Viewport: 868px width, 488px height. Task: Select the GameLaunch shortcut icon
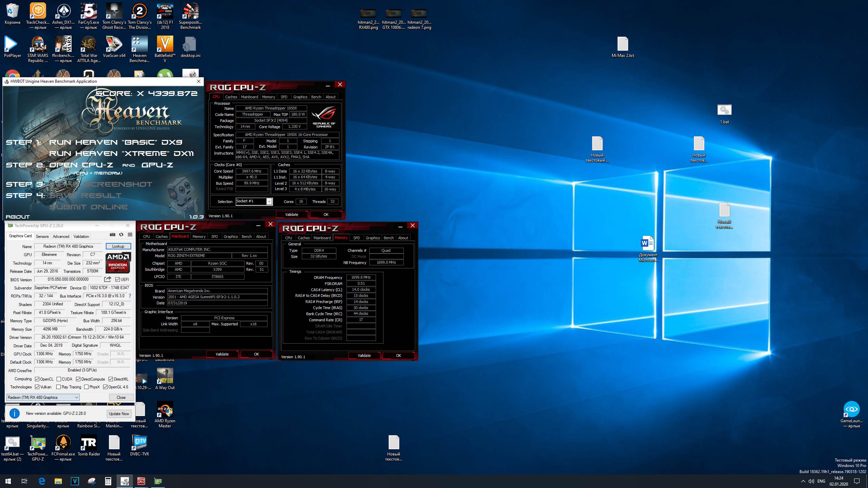click(851, 415)
